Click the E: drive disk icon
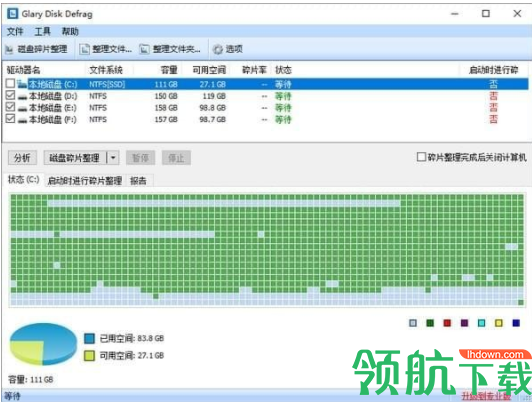The height and width of the screenshot is (402, 532). (x=22, y=109)
